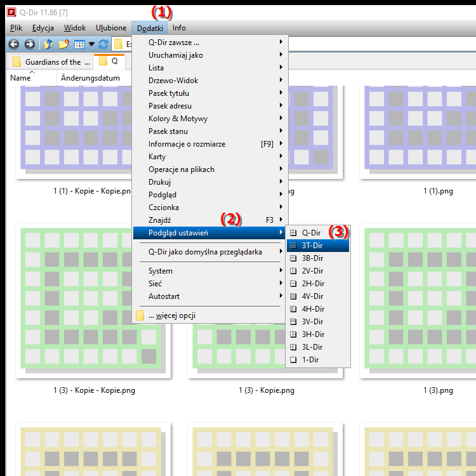Screen dimensions: 476x476
Task: Select the 3V-Dir layout icon
Action: (293, 322)
